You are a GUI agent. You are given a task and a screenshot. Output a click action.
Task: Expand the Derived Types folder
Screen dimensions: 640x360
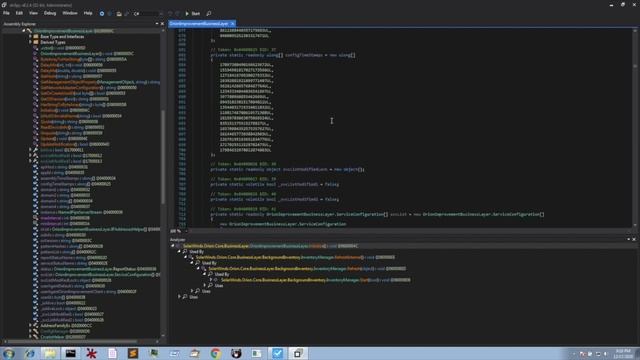30,42
